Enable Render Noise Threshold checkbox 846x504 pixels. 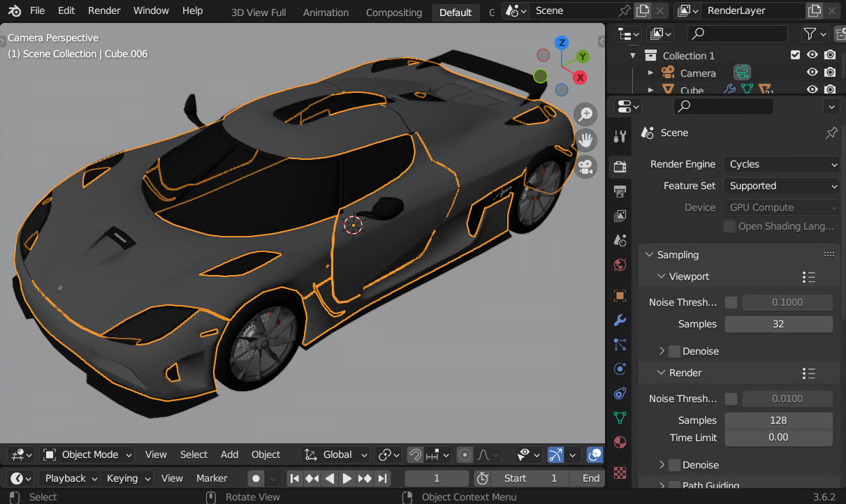click(x=731, y=399)
